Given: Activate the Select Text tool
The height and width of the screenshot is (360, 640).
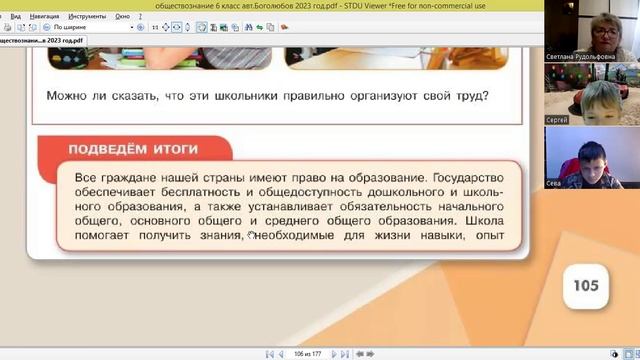Looking at the screenshot, I should (213, 27).
